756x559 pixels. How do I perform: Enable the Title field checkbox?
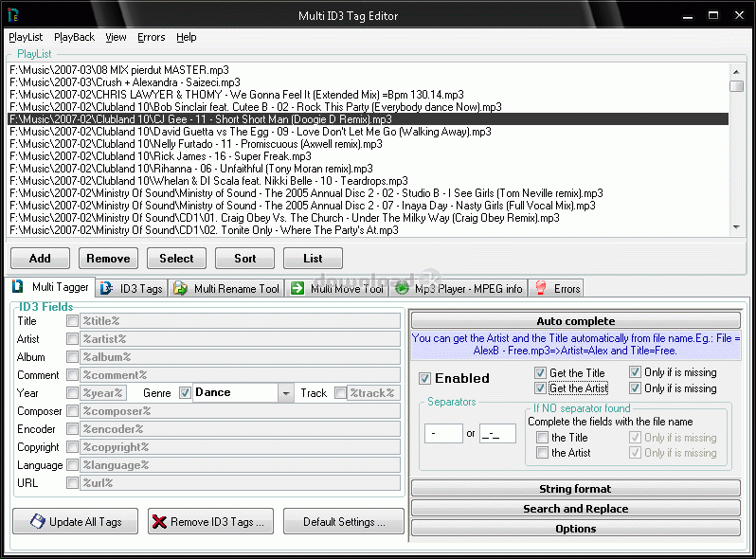point(72,321)
